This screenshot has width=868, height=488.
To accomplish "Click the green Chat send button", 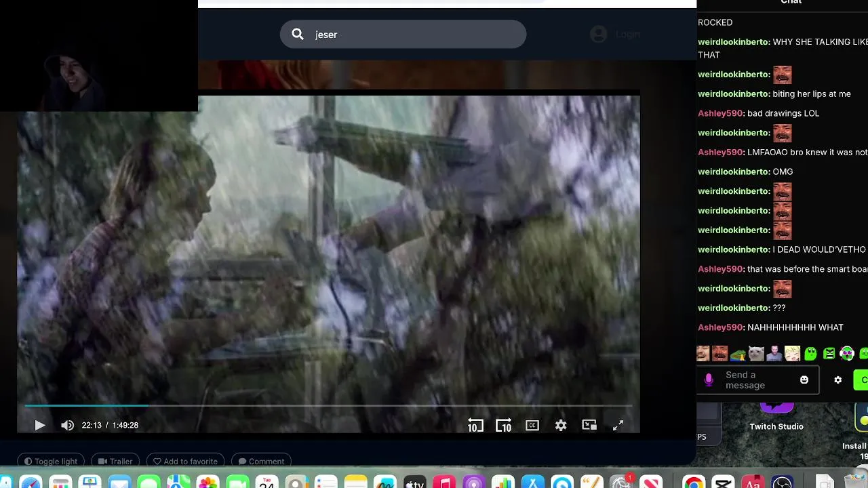I will [x=861, y=380].
